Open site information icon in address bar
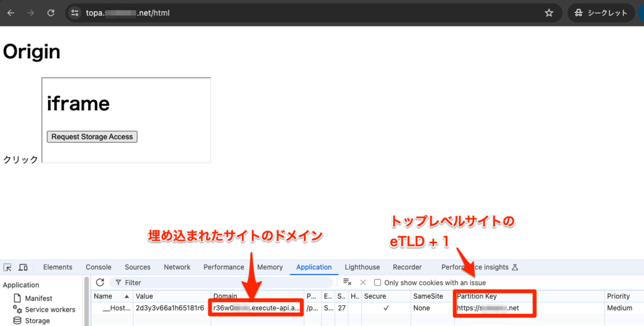This screenshot has width=644, height=326. click(x=75, y=13)
